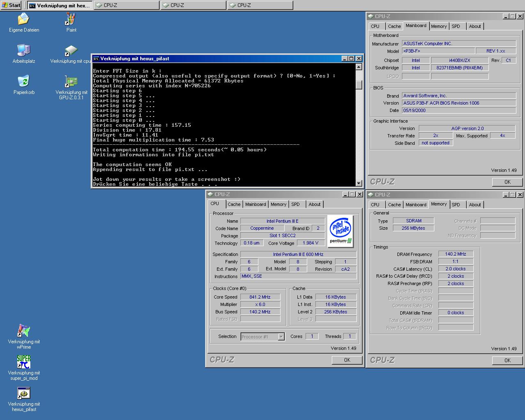
Task: Click OK in the CPU tab CPU-Z window
Action: (347, 360)
